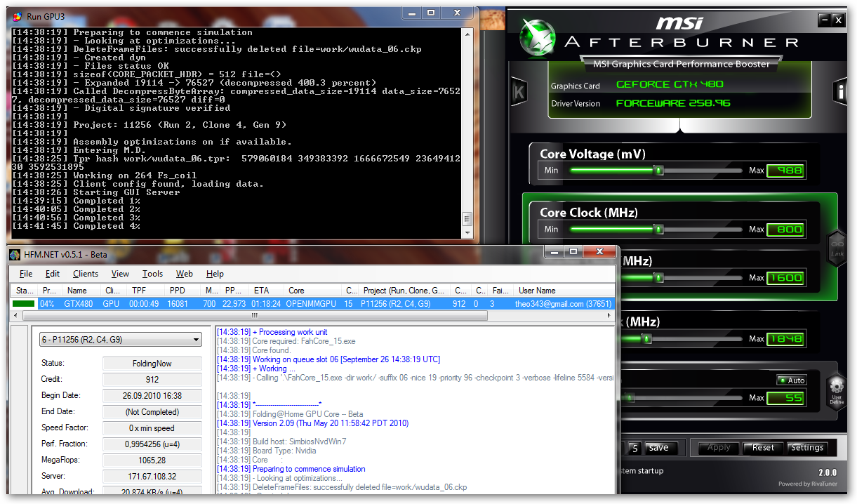Open the fan User Define gear icon
The width and height of the screenshot is (857, 504).
click(x=836, y=390)
